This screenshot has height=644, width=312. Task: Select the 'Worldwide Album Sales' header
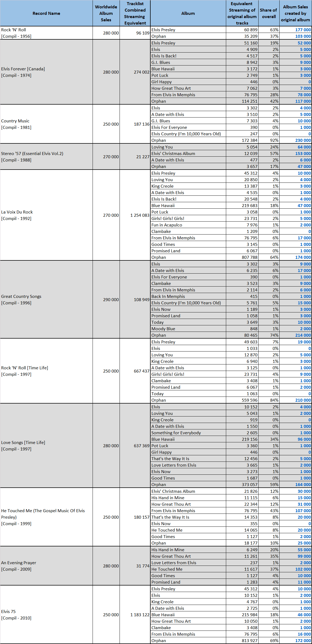click(106, 13)
